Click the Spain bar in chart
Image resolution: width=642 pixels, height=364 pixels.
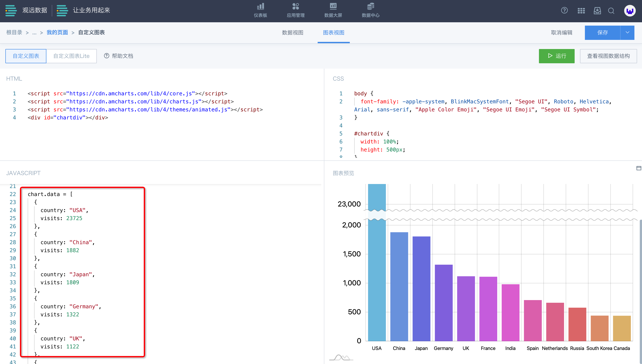533,321
